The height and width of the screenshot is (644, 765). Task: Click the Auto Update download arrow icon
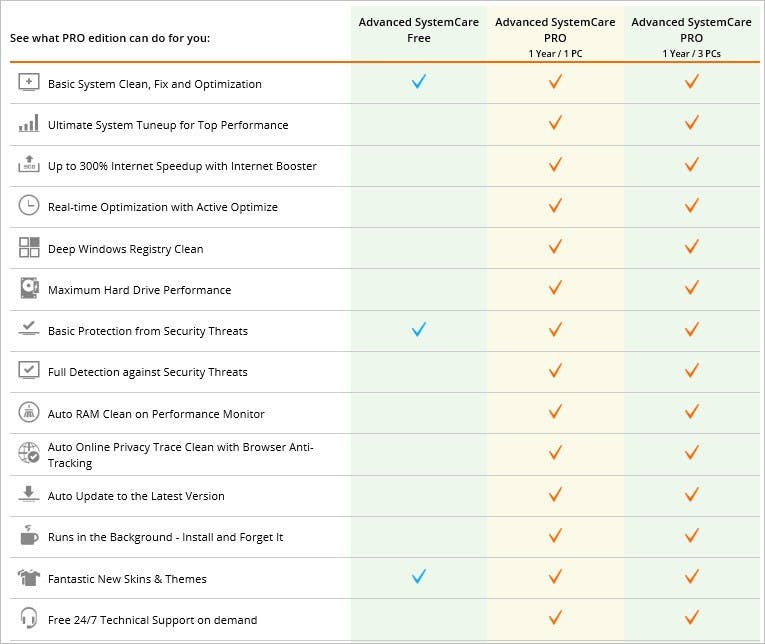(29, 495)
